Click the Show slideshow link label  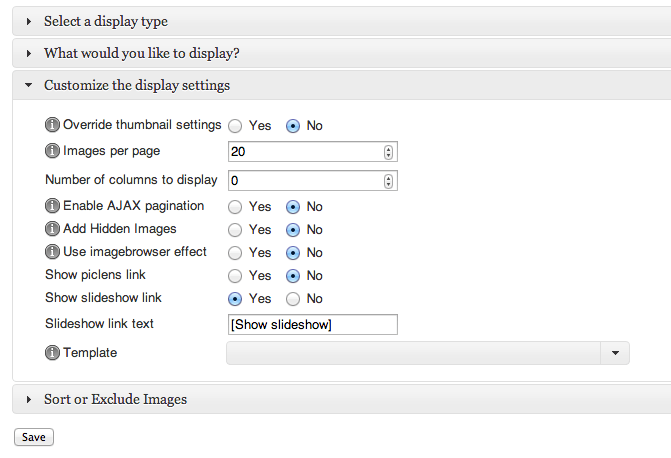(103, 297)
